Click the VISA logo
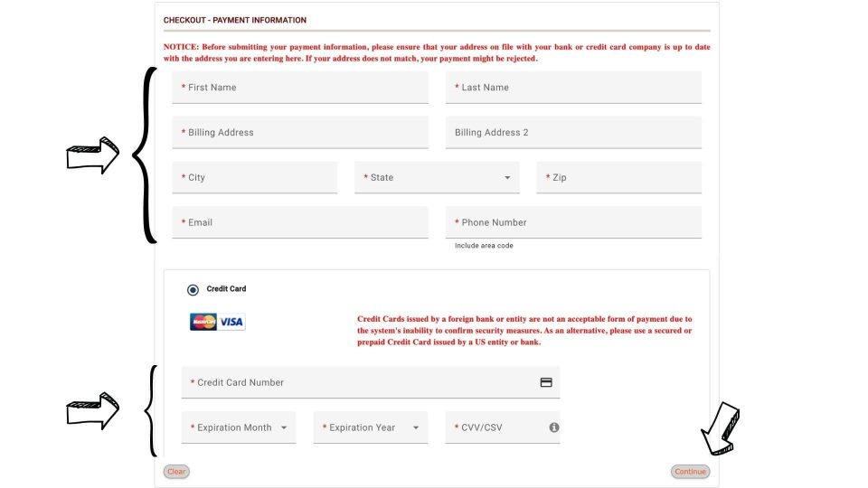The height and width of the screenshot is (488, 868). coord(231,322)
